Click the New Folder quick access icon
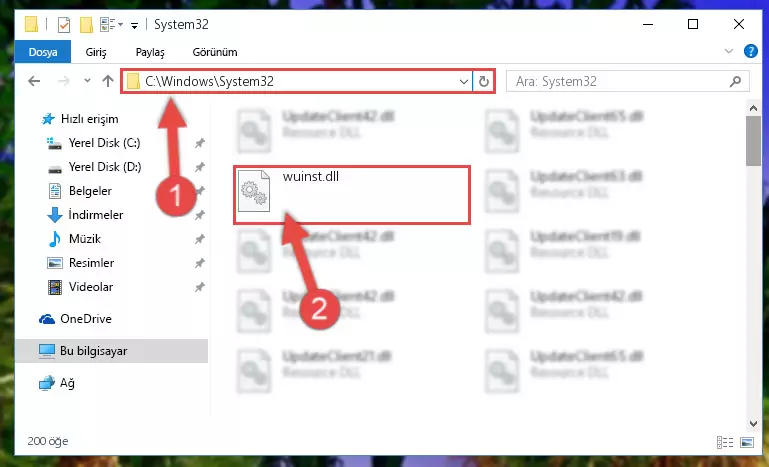769x467 pixels. coord(86,24)
